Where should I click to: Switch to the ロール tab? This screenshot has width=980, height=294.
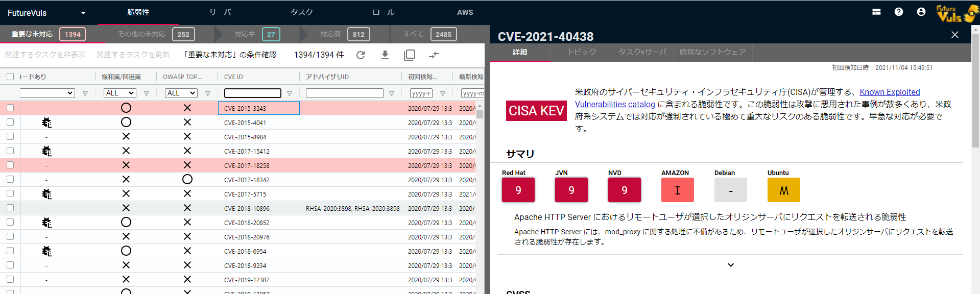pyautogui.click(x=384, y=12)
